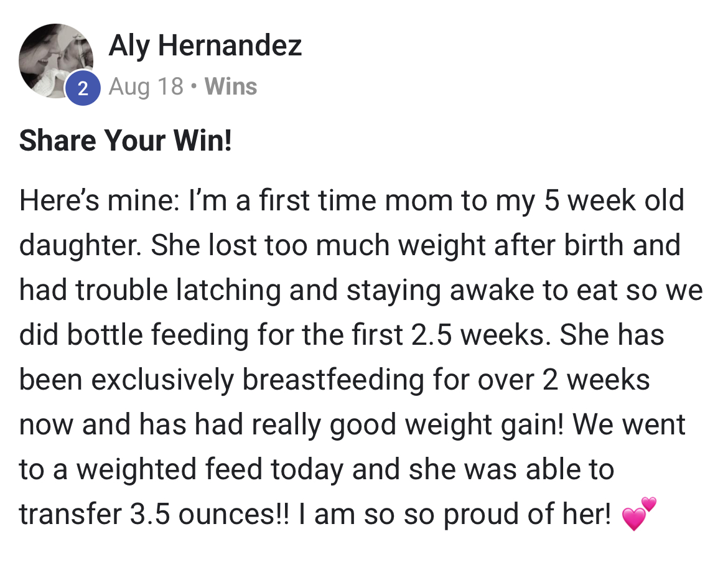The width and height of the screenshot is (728, 562).
Task: Click the line beginning daughter. She lost
Action: pyautogui.click(x=350, y=246)
